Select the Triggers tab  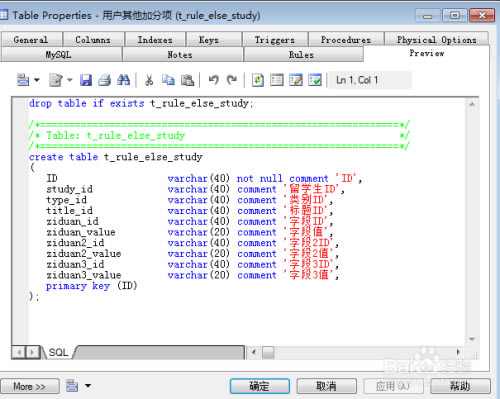click(275, 40)
